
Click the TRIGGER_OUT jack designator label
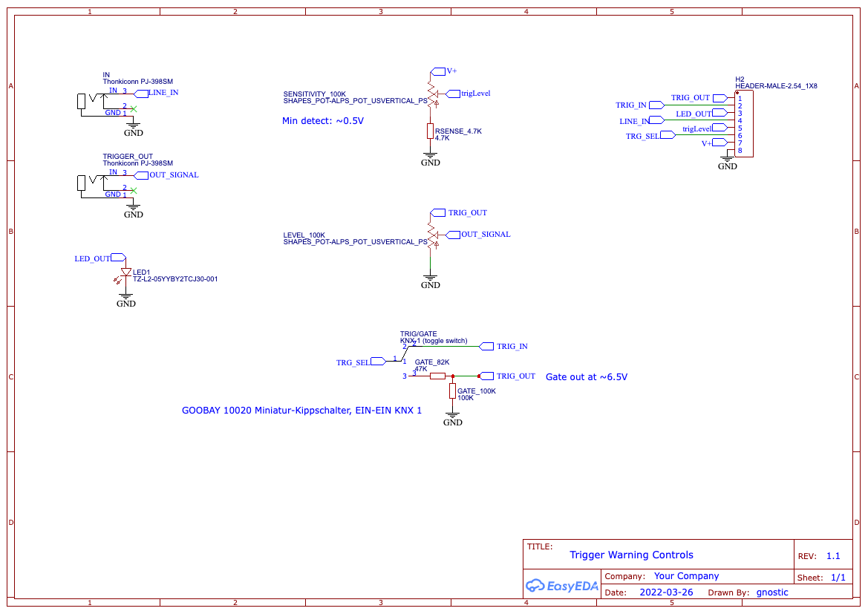[128, 157]
